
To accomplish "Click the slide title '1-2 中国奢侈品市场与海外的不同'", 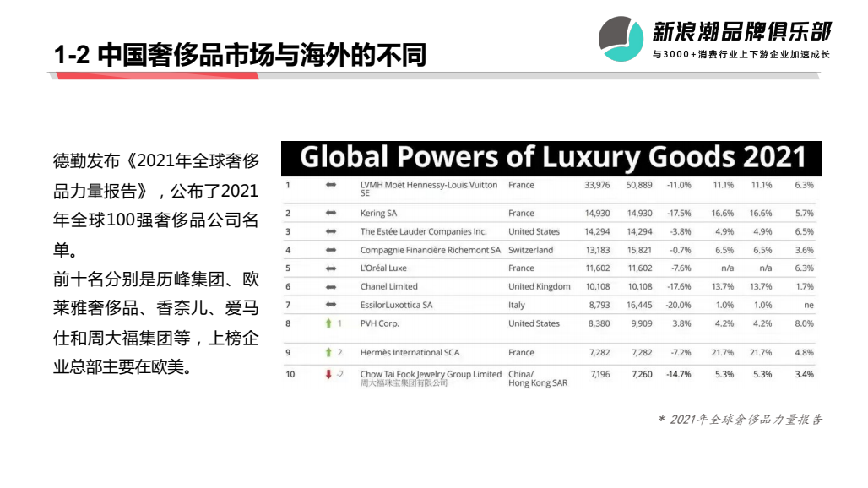I will [239, 55].
